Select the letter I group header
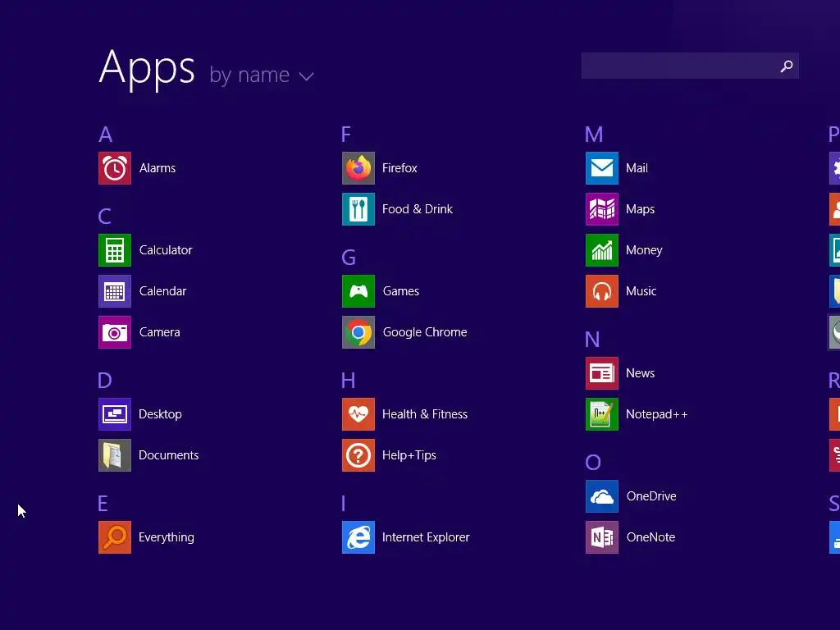Image resolution: width=840 pixels, height=630 pixels. pos(344,504)
